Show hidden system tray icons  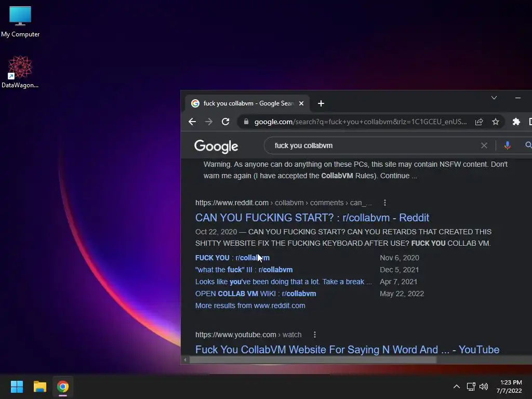[457, 387]
